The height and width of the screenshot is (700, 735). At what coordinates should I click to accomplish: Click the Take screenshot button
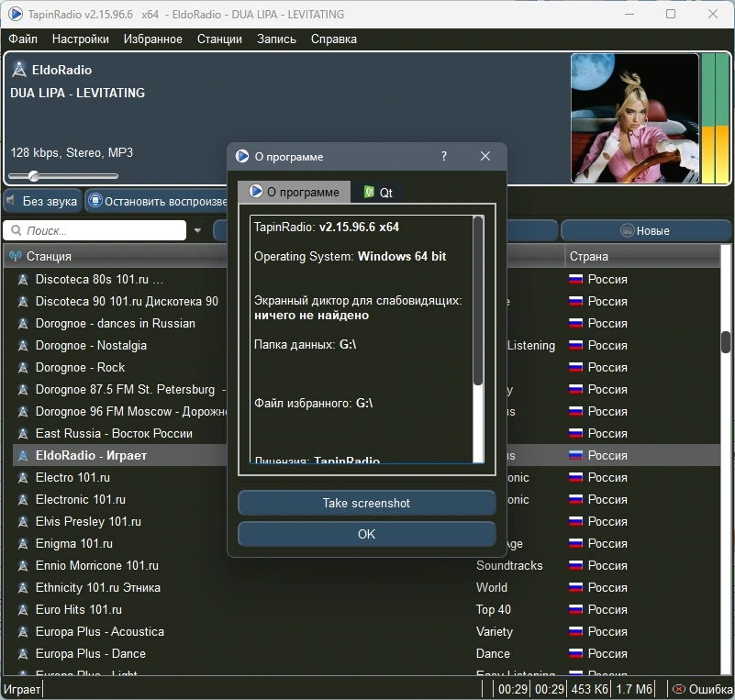click(x=366, y=503)
